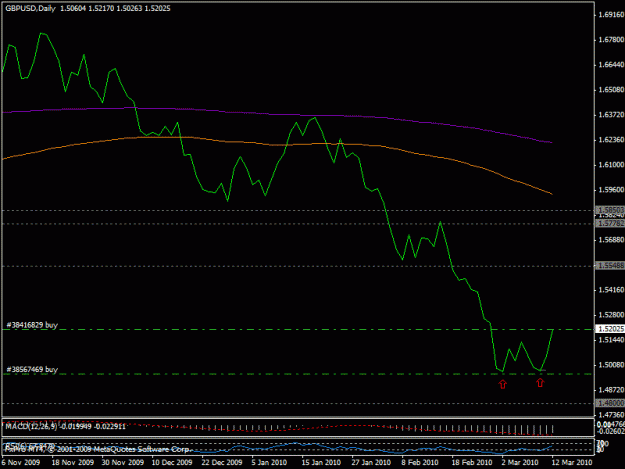Click the 1.50080 price scale value

611,365
